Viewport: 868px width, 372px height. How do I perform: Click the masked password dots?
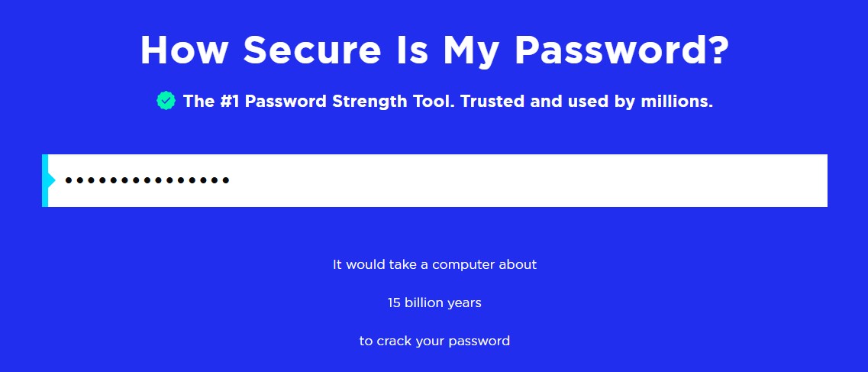point(147,181)
